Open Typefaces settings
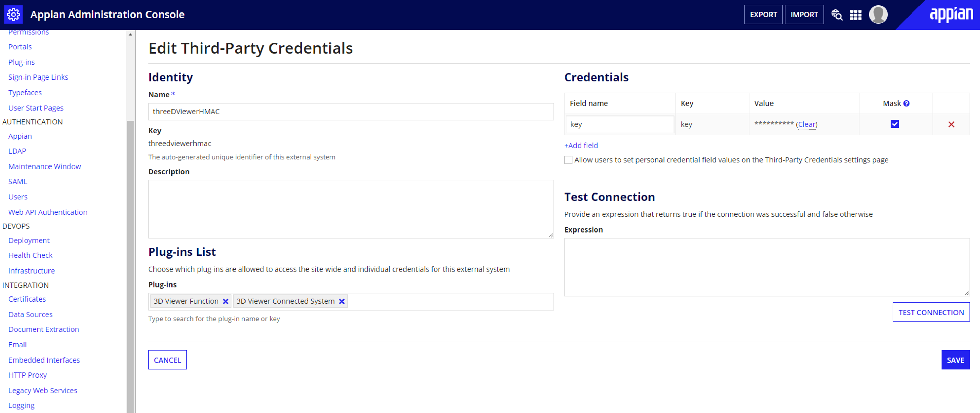980x413 pixels. (25, 92)
